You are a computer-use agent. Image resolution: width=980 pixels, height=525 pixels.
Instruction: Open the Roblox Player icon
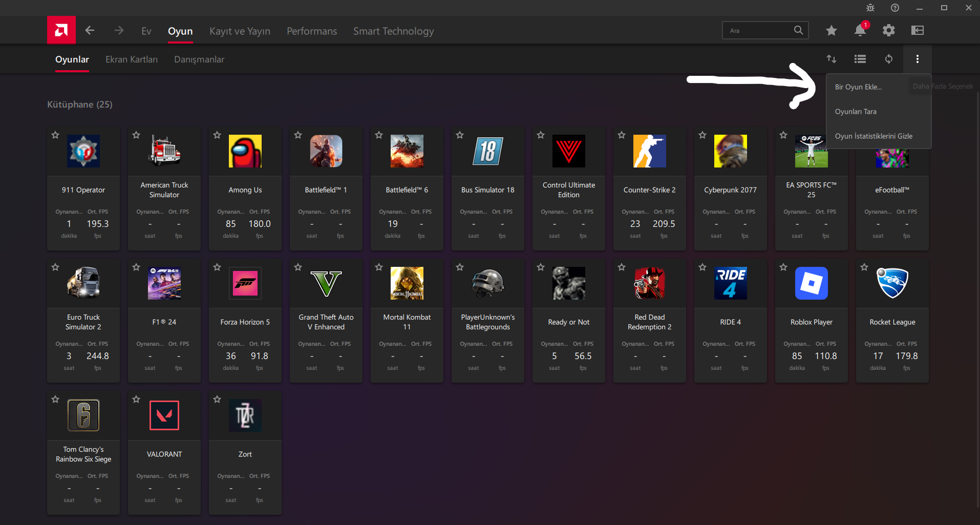click(812, 283)
